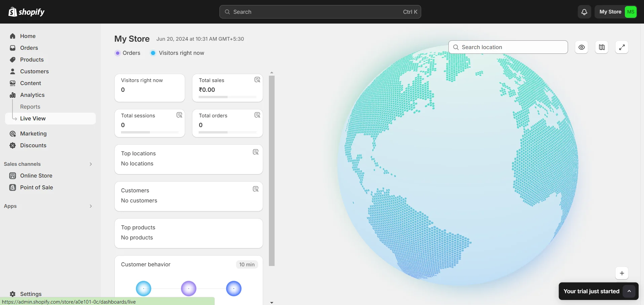
Task: Click the Total sessions progress bar
Action: 150,132
